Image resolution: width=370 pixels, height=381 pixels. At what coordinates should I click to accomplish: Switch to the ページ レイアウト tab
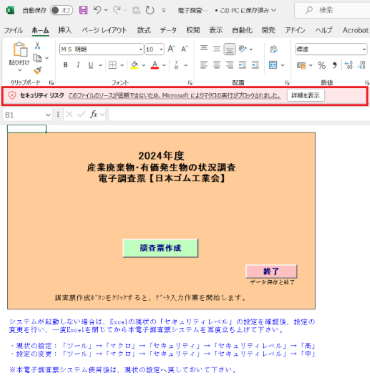point(104,30)
